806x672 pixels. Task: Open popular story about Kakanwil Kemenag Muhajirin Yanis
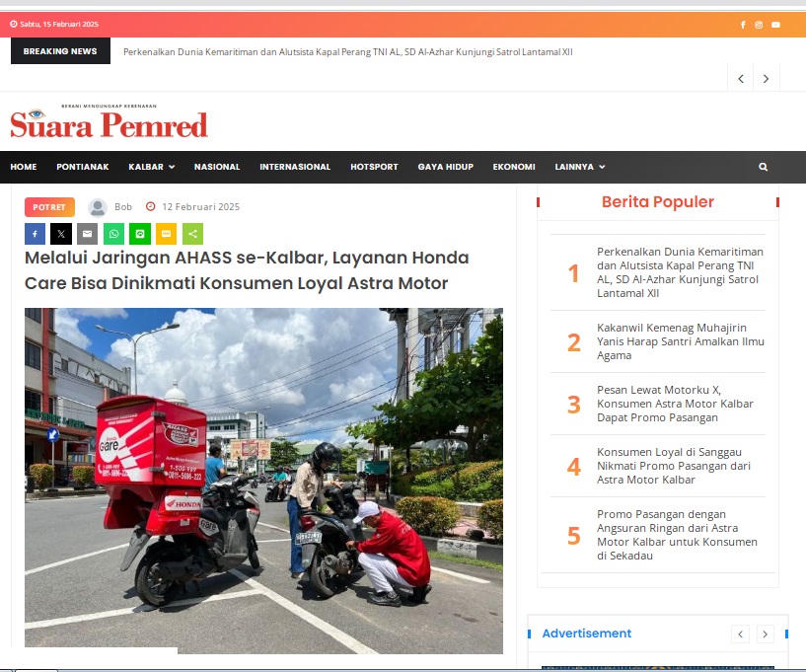[681, 341]
